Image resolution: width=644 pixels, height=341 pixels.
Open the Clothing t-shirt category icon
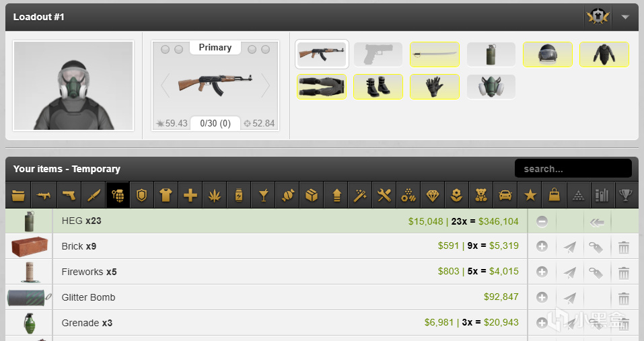click(166, 195)
